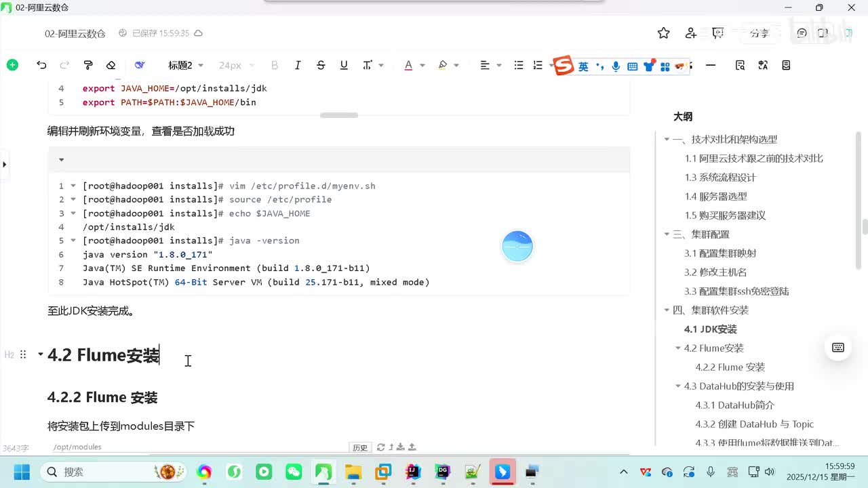Click the cloud saved status icon
Viewport: 868px width, 488px height.
click(x=199, y=33)
